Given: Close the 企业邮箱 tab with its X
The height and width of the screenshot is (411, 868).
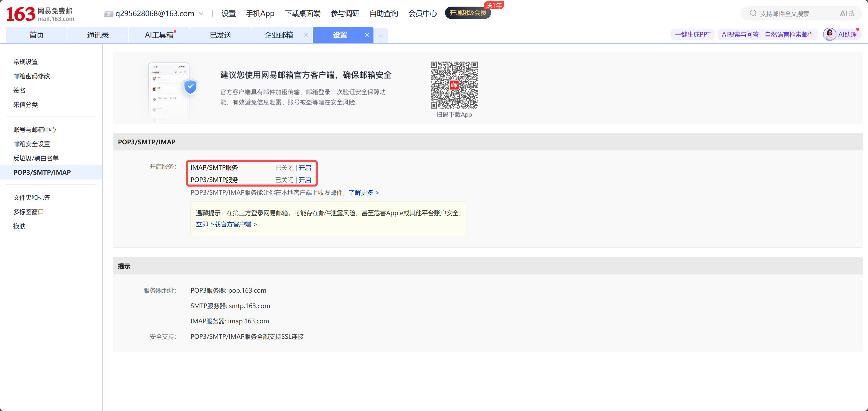Looking at the screenshot, I should pos(306,35).
